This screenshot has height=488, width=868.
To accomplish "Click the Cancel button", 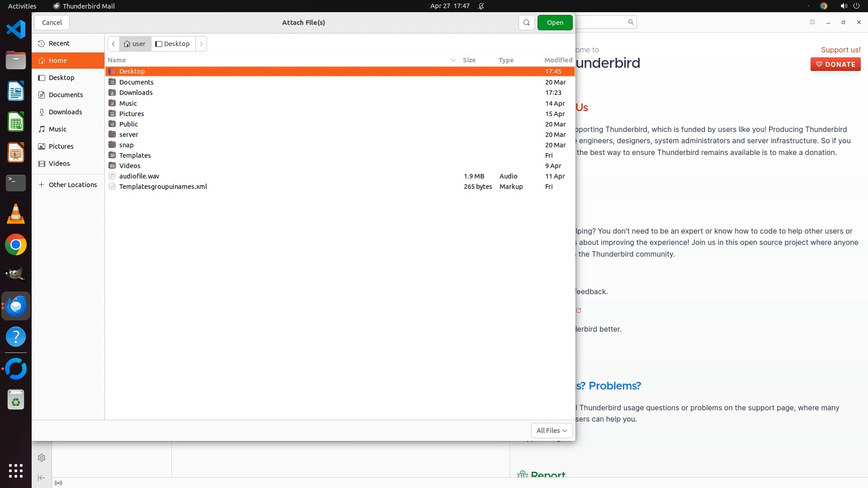I will [52, 23].
